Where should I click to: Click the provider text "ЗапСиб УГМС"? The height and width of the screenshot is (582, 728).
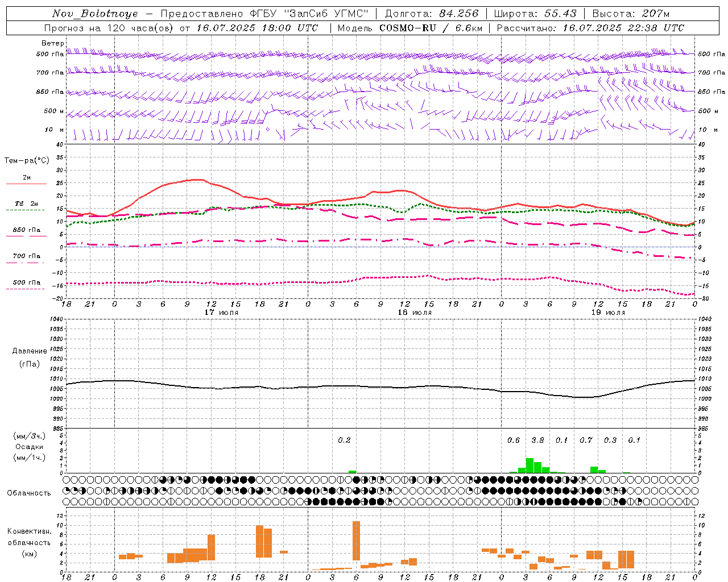tap(326, 14)
